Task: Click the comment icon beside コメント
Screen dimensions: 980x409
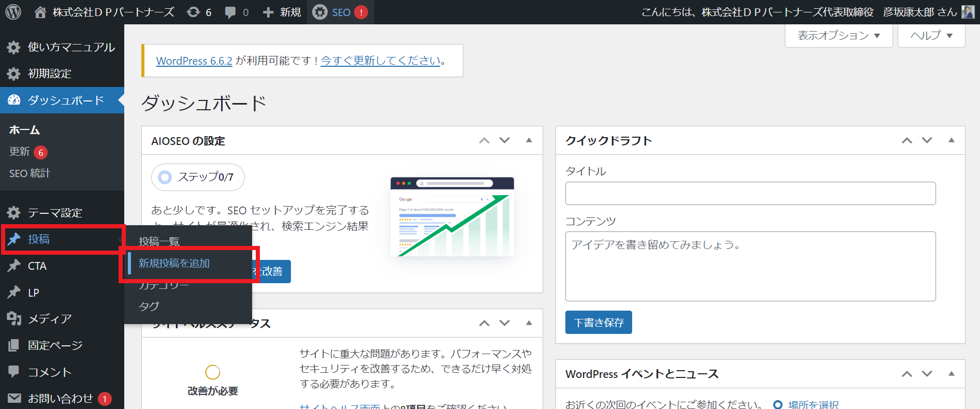Action: tap(14, 372)
